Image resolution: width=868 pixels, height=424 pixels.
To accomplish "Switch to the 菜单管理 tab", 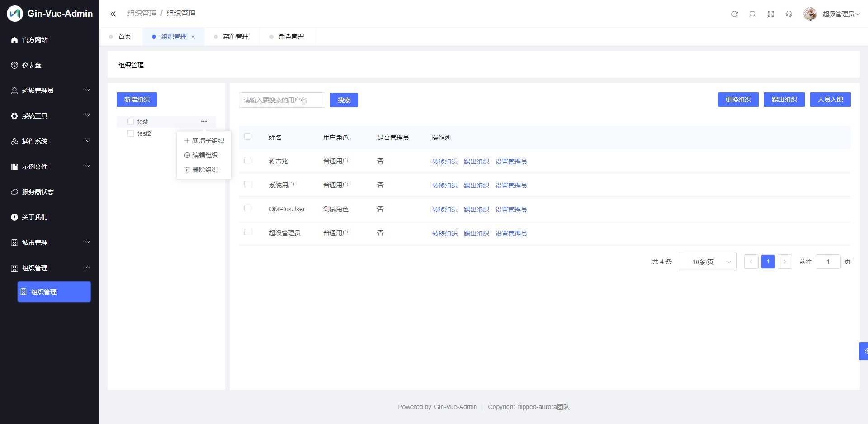I will 232,37.
